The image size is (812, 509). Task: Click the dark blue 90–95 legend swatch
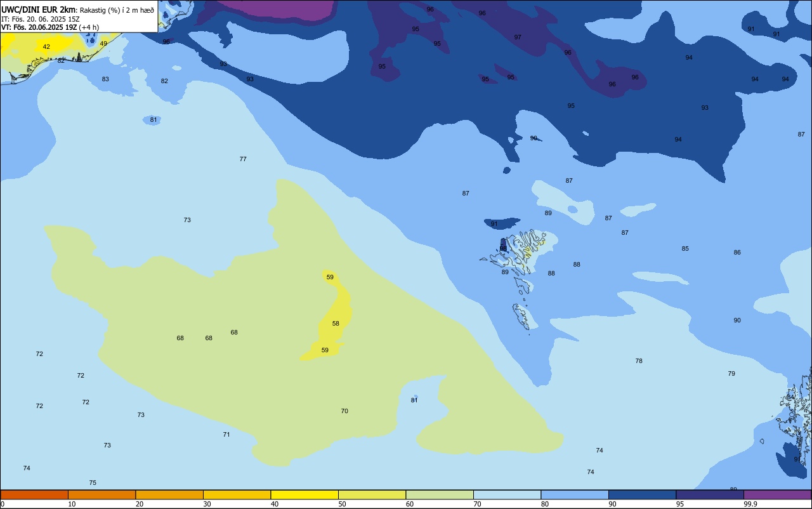(x=642, y=495)
